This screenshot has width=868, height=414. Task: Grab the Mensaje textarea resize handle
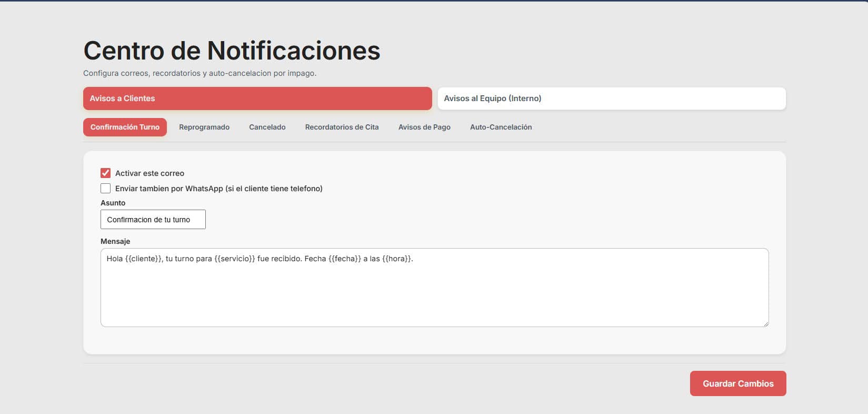[765, 323]
